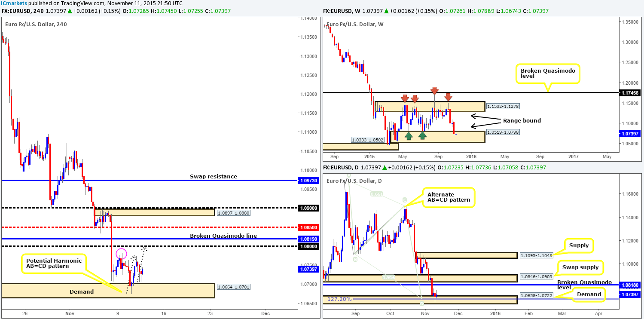Select the Broken Quasimodo level callout on weekly chart
This screenshot has height=319, width=644.
click(547, 73)
